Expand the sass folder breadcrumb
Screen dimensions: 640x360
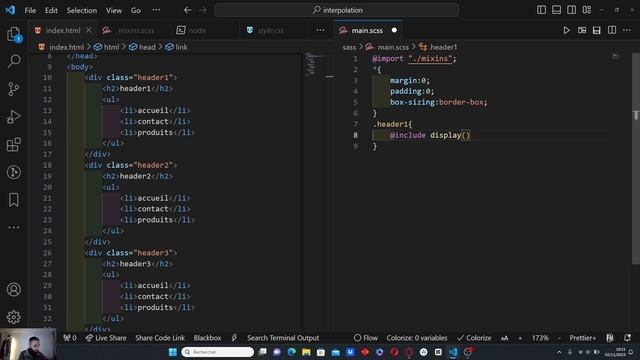(349, 47)
